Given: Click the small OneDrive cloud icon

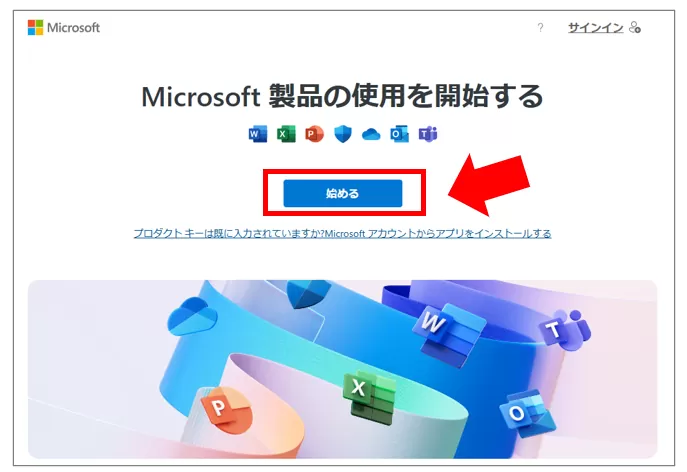Looking at the screenshot, I should [371, 134].
